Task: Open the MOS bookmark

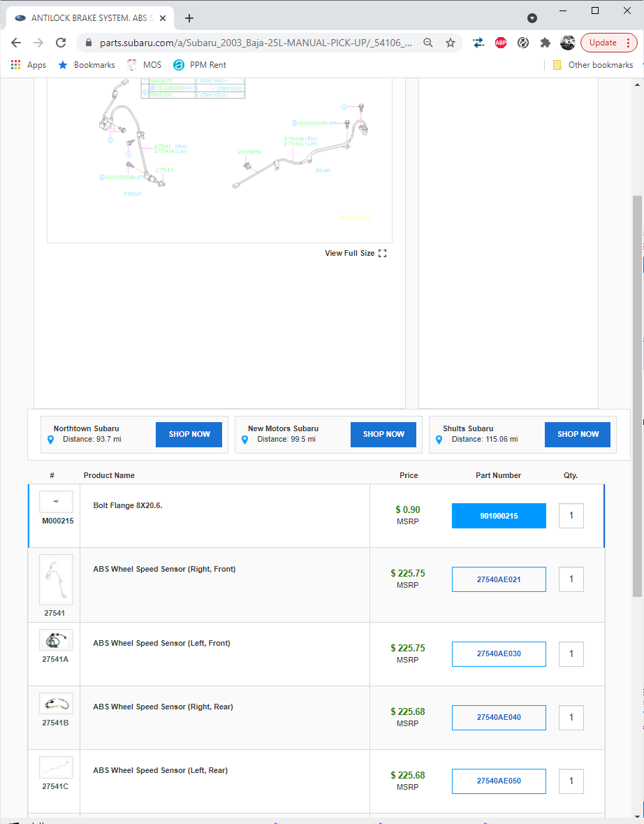Action: (144, 64)
